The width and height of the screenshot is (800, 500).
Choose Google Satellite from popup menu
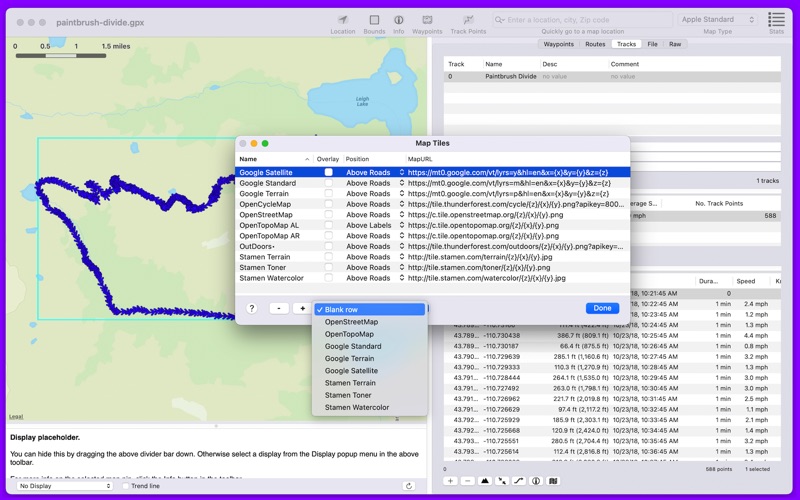pos(370,371)
